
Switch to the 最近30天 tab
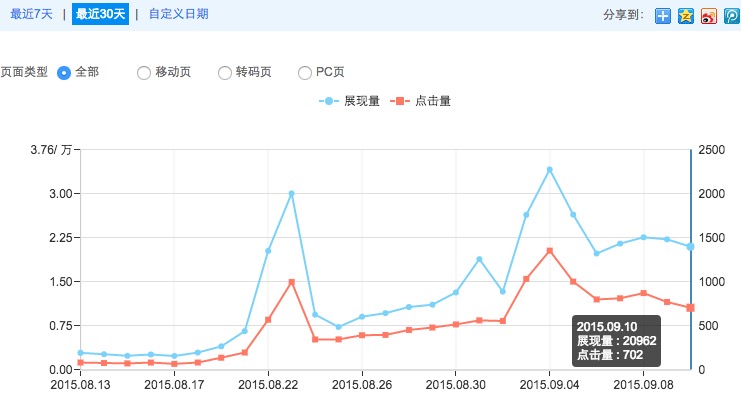[x=100, y=14]
